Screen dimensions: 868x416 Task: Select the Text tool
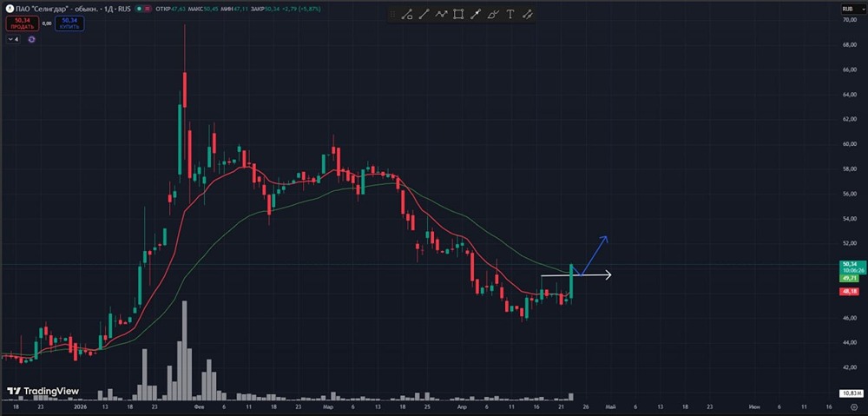pyautogui.click(x=510, y=15)
